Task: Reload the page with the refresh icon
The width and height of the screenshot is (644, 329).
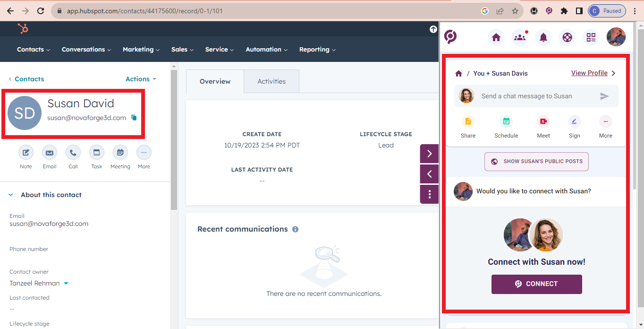Action: click(x=41, y=11)
